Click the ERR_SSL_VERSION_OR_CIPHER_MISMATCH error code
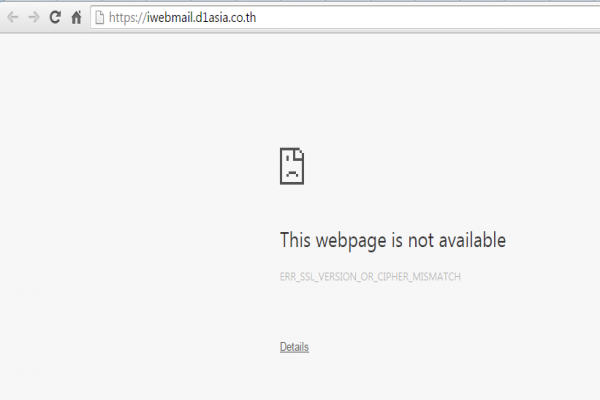Screen dimensions: 600x400 (x=370, y=277)
